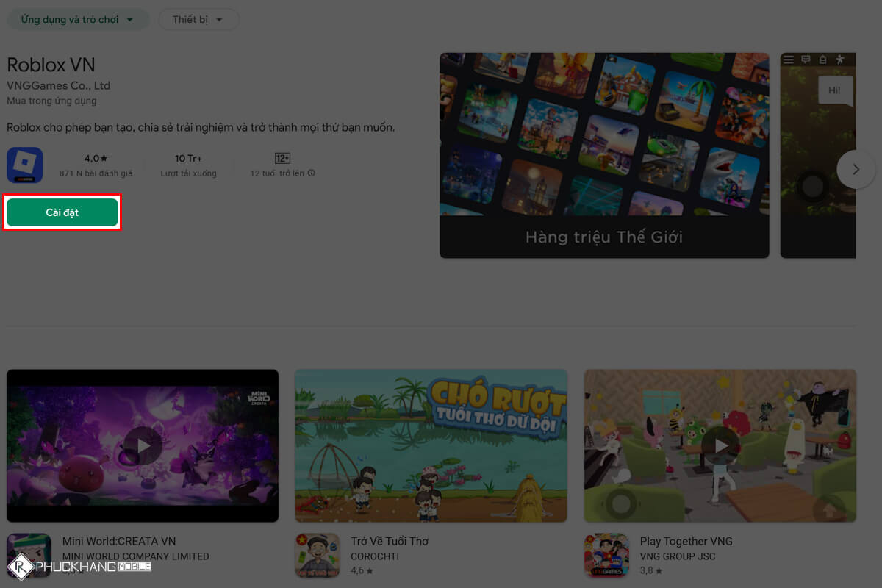Screen dimensions: 882x588
Task: Show next screenshot with the right arrow
Action: (856, 169)
